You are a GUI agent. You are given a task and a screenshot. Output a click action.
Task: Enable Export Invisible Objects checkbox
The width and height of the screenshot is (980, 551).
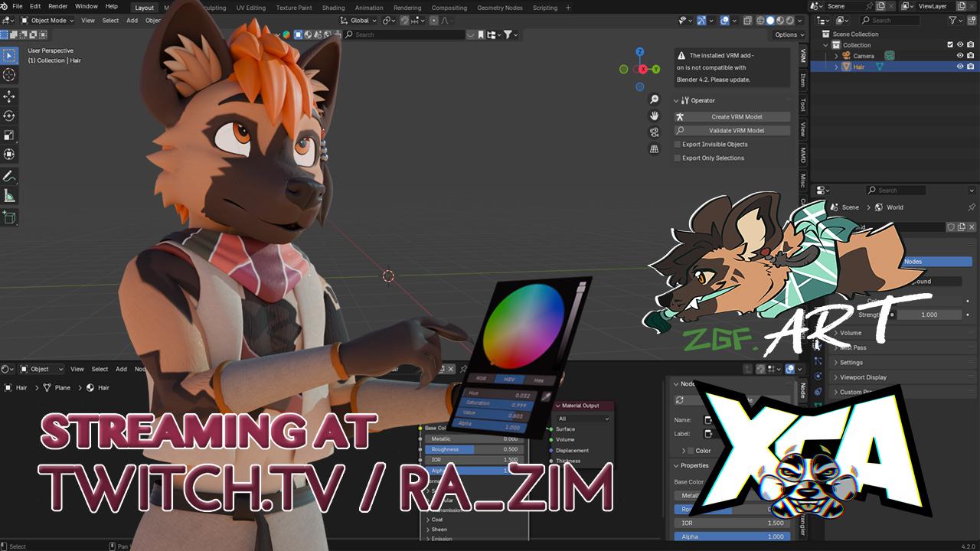coord(678,144)
